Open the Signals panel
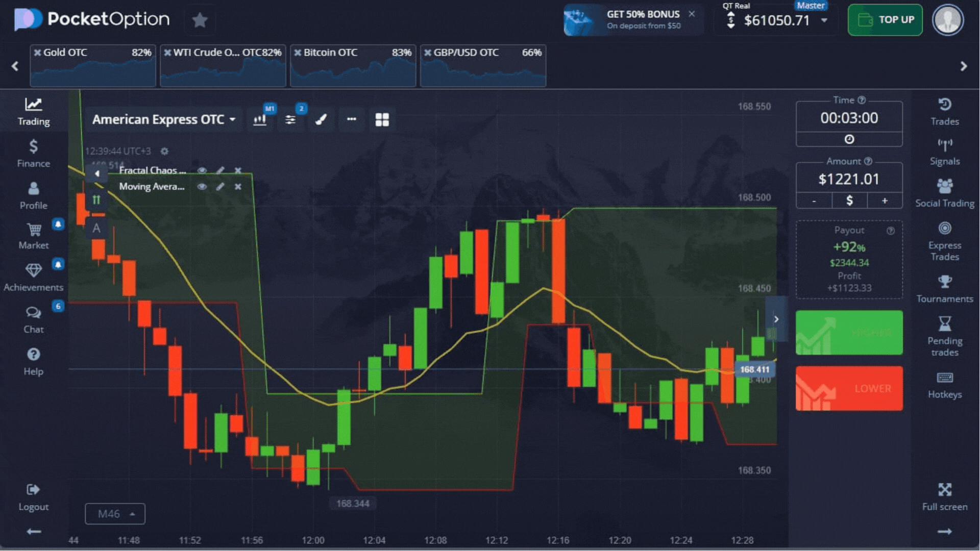 click(x=944, y=152)
